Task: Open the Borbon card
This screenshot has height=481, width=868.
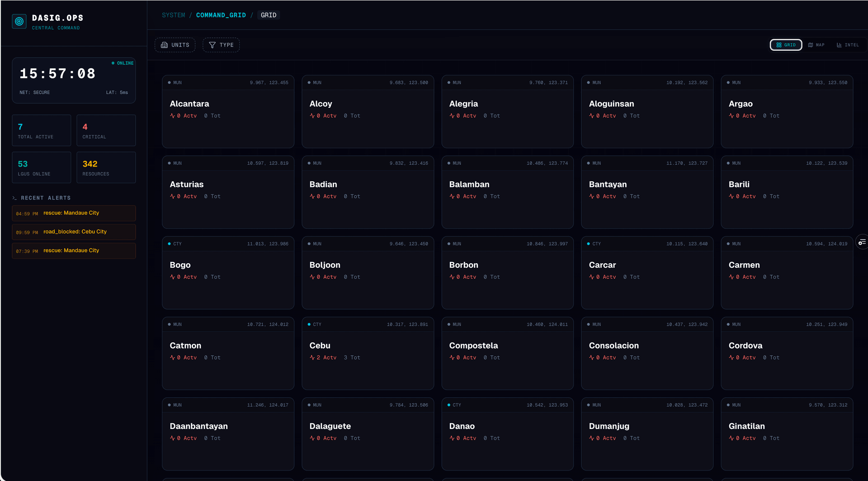Action: [508, 273]
